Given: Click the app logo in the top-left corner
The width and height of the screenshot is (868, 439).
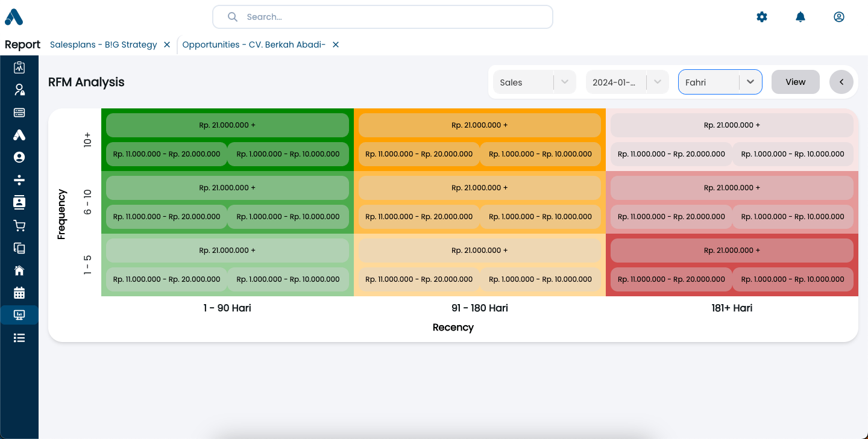Looking at the screenshot, I should click(x=14, y=17).
